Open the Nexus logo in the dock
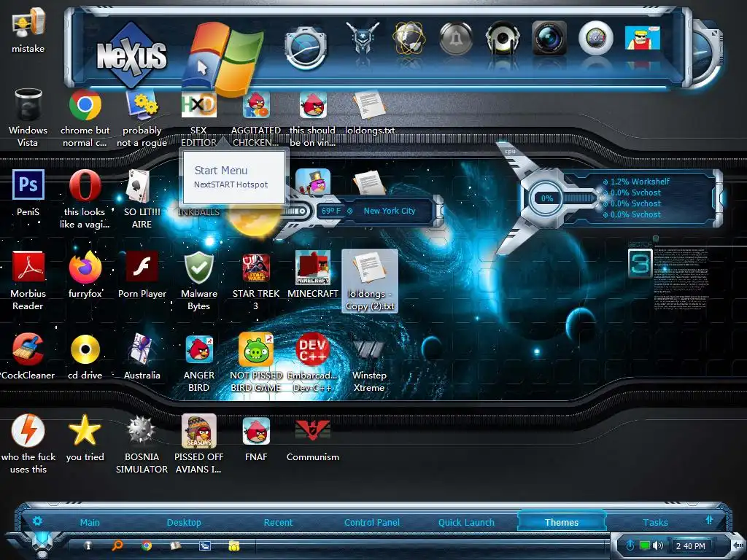Image resolution: width=747 pixels, height=560 pixels. coord(132,55)
